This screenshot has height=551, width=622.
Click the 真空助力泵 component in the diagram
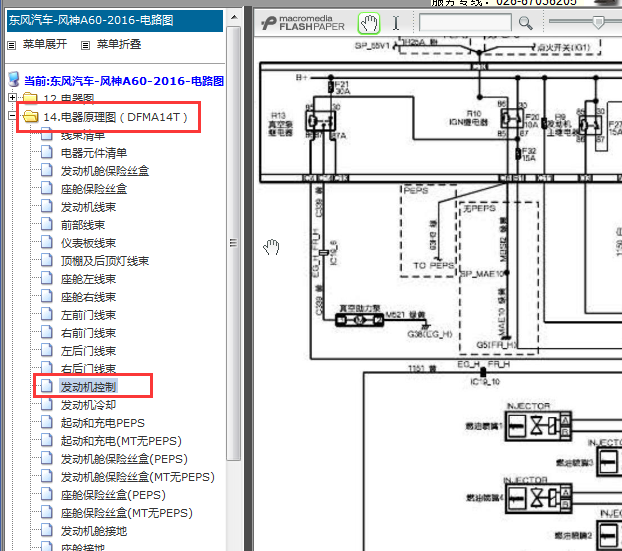pos(359,319)
